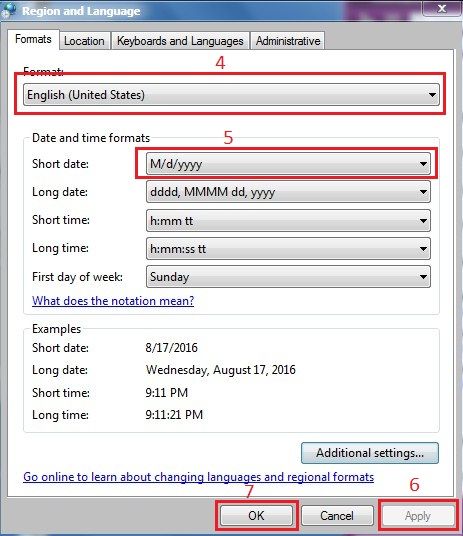Screen dimensions: 463x536
Task: Click the arrow on the Short date combo box
Action: (423, 164)
